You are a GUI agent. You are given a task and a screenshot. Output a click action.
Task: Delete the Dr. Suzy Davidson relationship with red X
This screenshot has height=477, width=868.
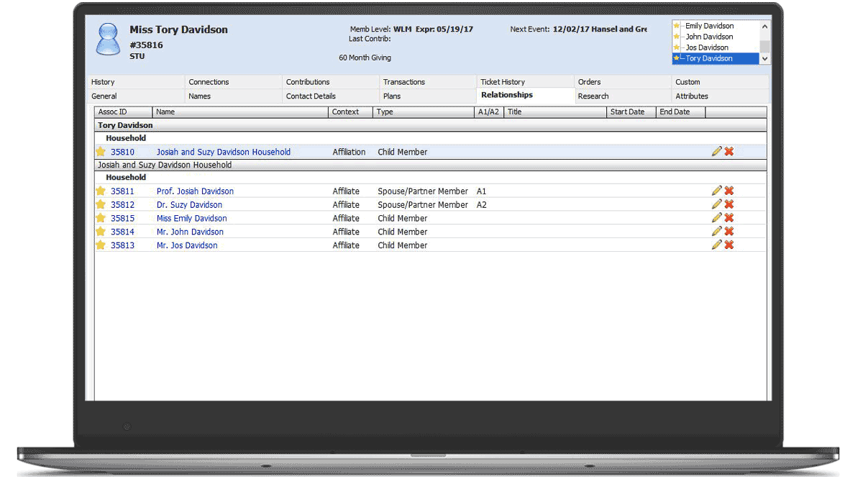click(728, 204)
